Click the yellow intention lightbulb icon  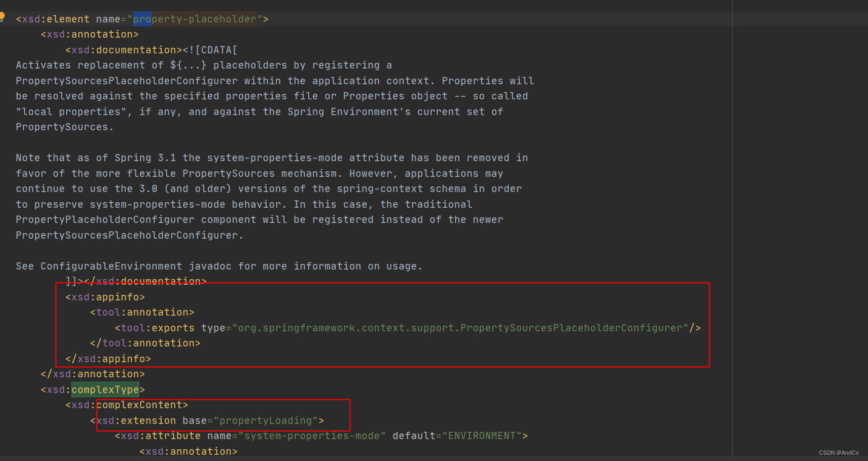(2, 17)
